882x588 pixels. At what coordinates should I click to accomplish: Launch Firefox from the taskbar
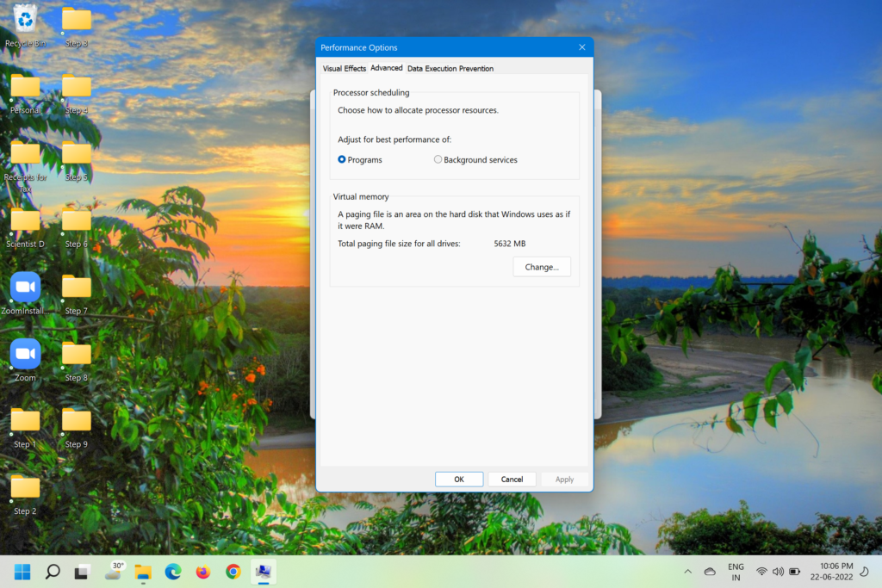(x=203, y=571)
